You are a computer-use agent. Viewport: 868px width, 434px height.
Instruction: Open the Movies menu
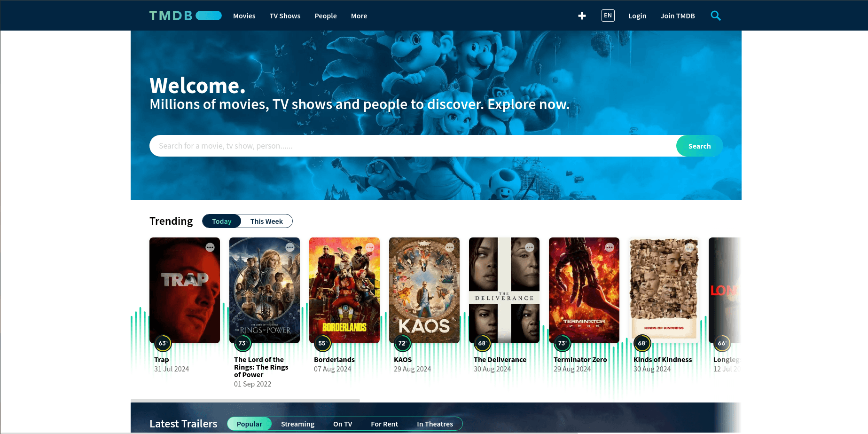244,16
